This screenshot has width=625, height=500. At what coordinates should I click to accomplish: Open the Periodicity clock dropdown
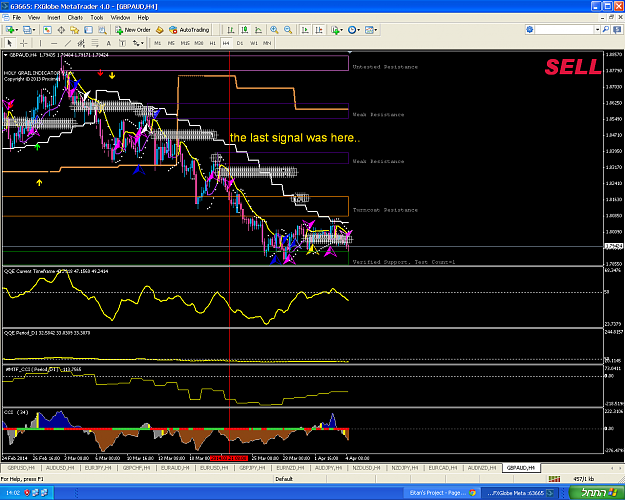point(354,30)
